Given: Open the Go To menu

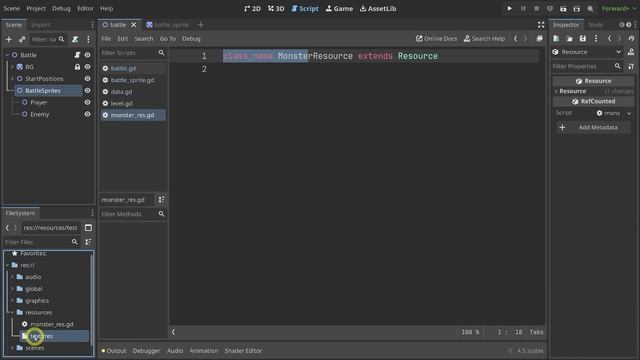Looking at the screenshot, I should click(167, 38).
